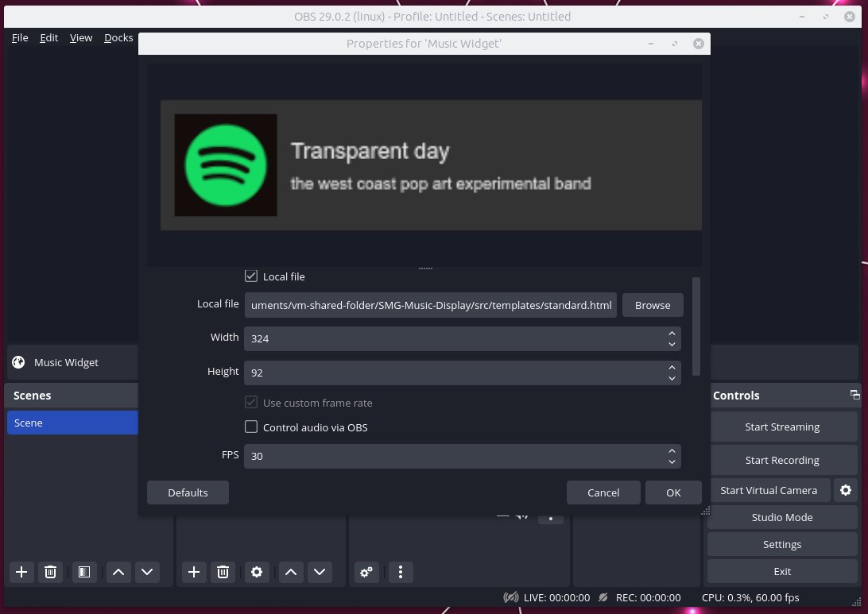
Task: Toggle Use custom frame rate checkbox
Action: point(251,402)
